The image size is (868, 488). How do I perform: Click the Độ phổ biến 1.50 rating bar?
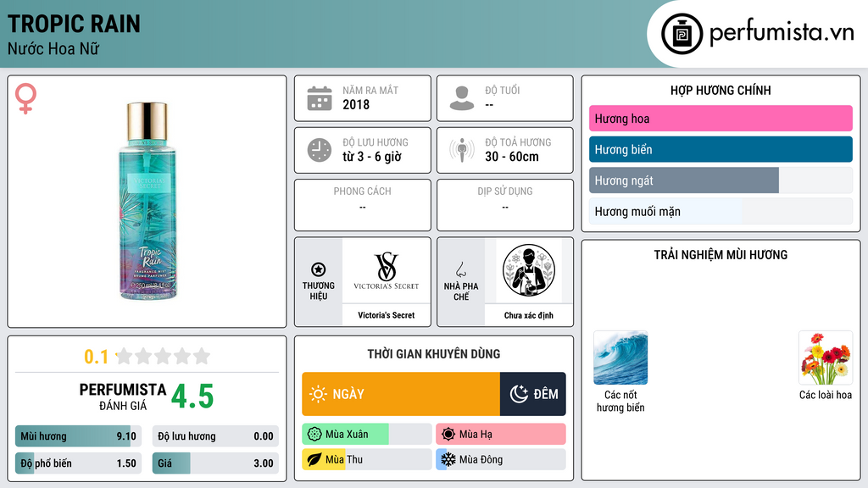(x=78, y=463)
